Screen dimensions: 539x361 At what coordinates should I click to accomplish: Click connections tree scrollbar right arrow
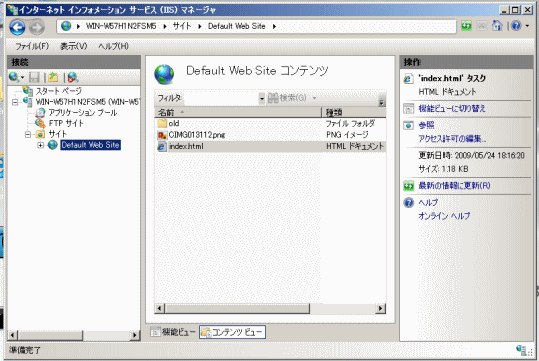coord(135,335)
